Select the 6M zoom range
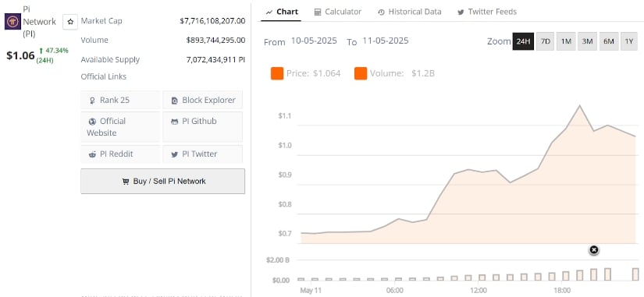The height and width of the screenshot is (297, 644). (x=609, y=41)
